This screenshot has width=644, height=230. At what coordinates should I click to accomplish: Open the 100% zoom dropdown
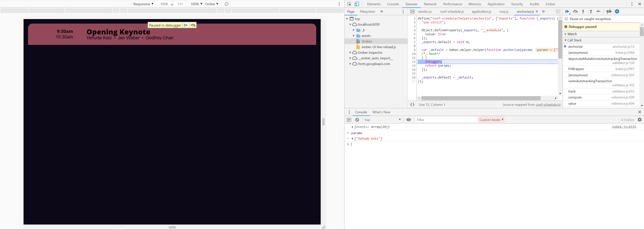(x=196, y=4)
